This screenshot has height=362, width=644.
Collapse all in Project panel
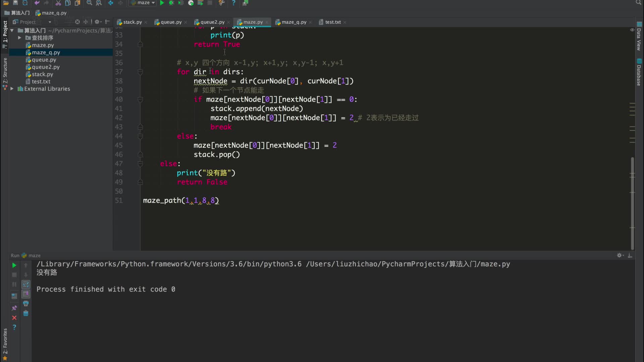(86, 22)
